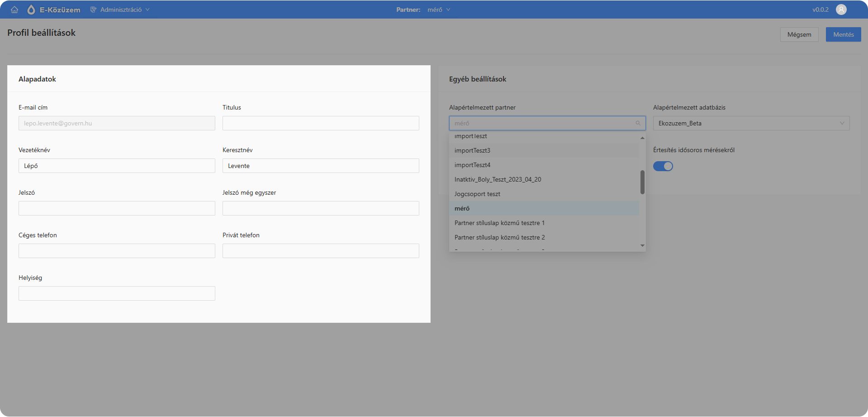This screenshot has width=868, height=417.
Task: Toggle Értesítés idősoros mérésekről switch
Action: (663, 166)
